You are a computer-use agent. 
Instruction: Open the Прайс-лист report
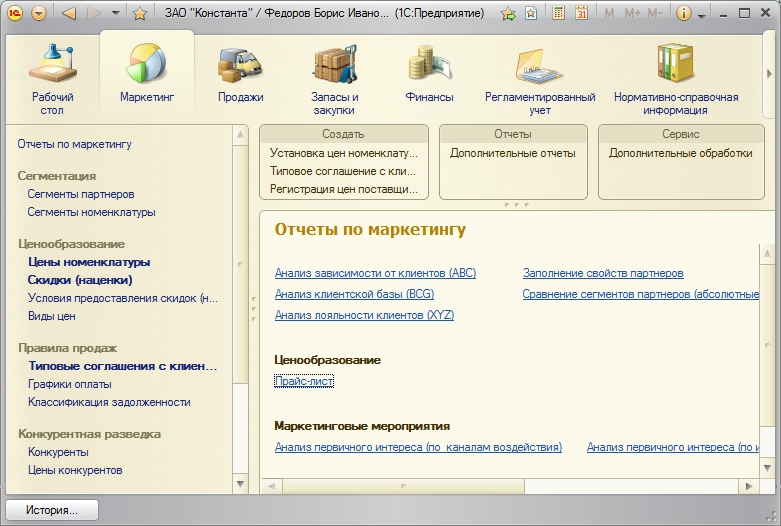pyautogui.click(x=304, y=381)
